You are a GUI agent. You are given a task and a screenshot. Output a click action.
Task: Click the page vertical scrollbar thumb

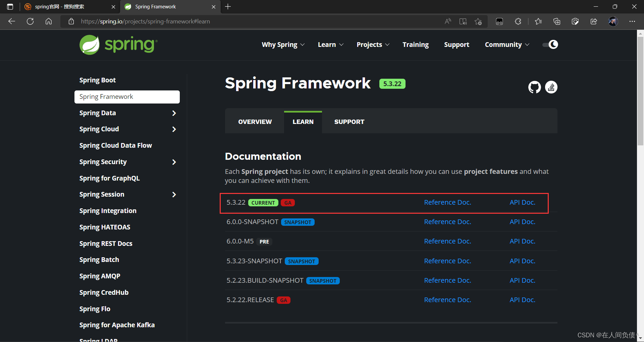(x=640, y=91)
